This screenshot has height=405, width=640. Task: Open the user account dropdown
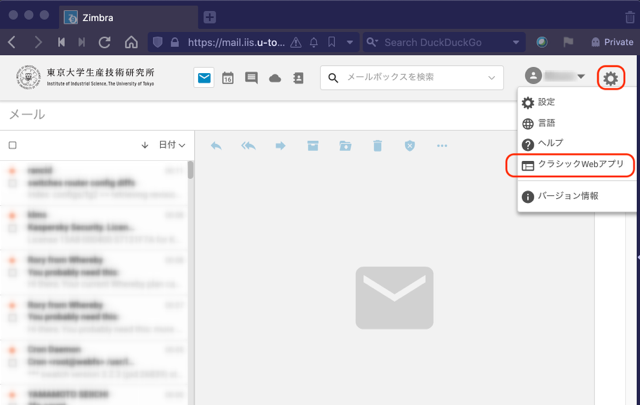[x=556, y=77]
